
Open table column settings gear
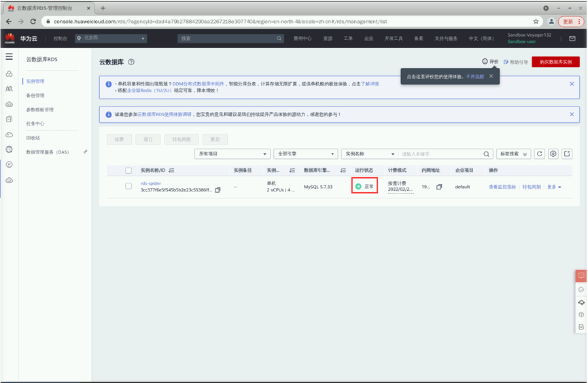(x=553, y=153)
